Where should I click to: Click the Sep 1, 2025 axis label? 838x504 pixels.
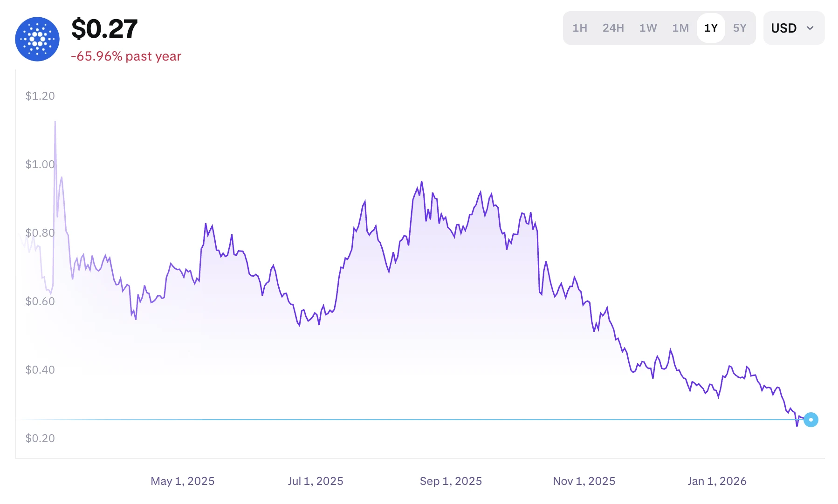tap(451, 481)
